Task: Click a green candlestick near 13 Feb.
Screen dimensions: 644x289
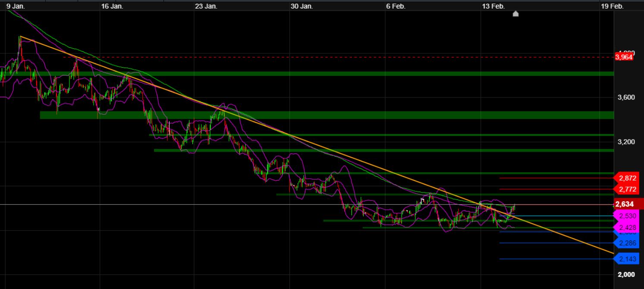Action: (x=513, y=207)
